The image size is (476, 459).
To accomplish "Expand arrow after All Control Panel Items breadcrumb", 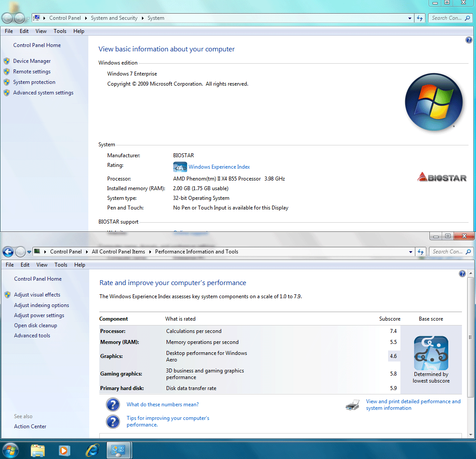I will click(150, 252).
